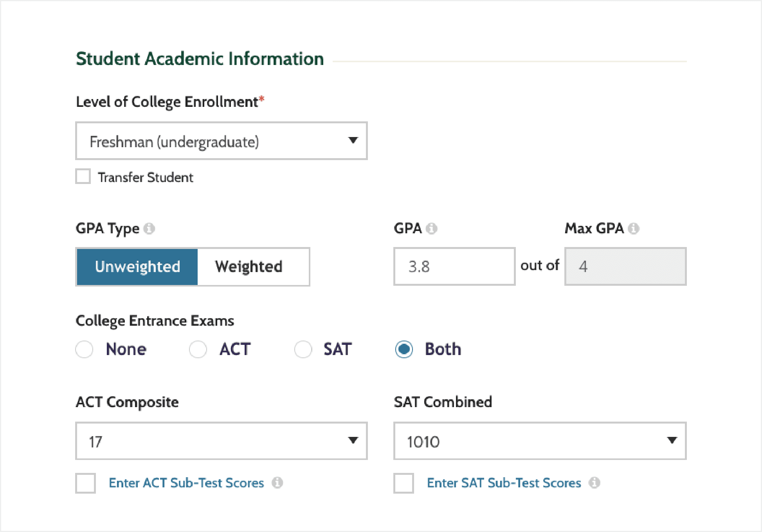Click the Enter SAT Sub-Test Scores link
762x532 pixels.
tap(504, 483)
